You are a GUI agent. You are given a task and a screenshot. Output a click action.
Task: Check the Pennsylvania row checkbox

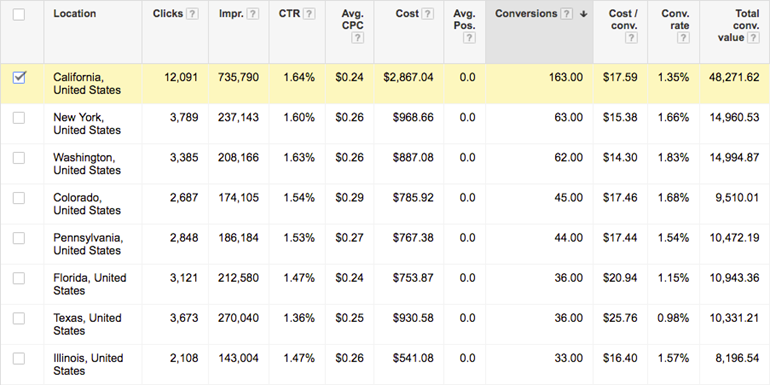(19, 238)
